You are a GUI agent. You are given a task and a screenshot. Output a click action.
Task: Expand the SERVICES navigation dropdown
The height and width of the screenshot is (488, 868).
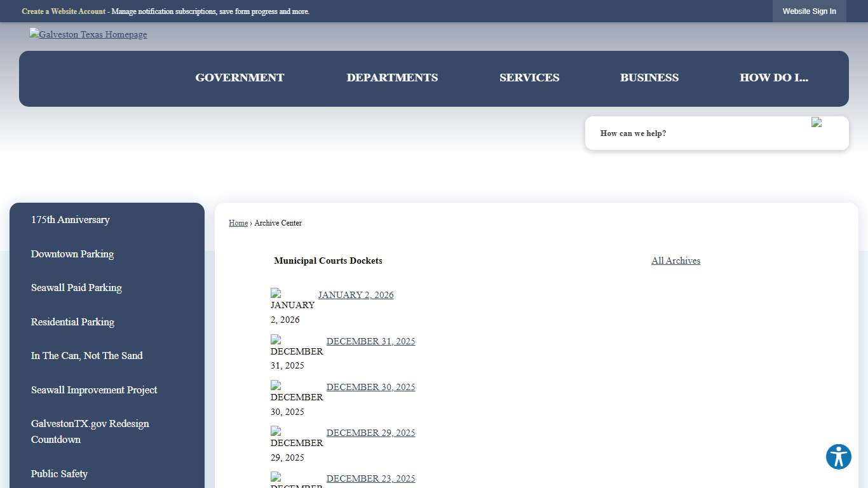[x=529, y=78]
